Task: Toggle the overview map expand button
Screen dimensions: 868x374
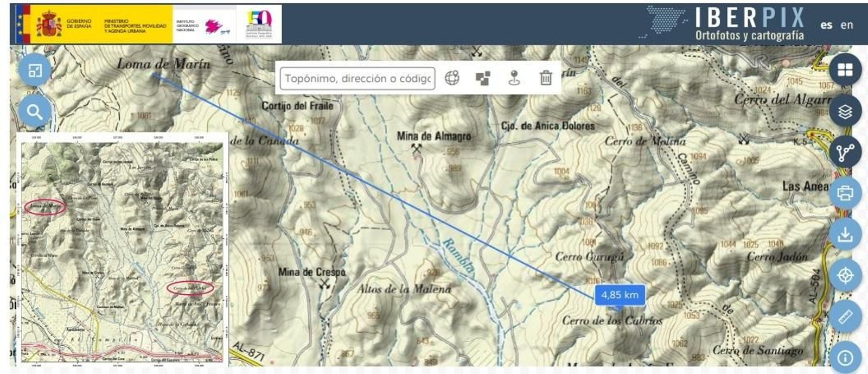Action: pos(35,71)
